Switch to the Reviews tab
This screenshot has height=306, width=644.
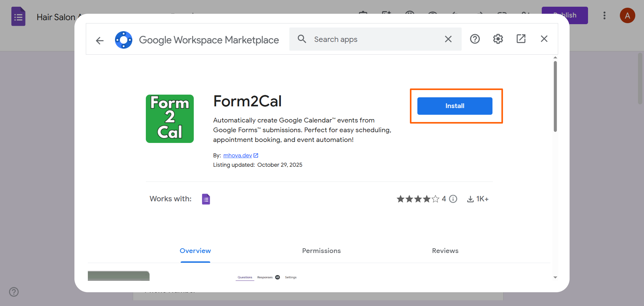point(445,251)
